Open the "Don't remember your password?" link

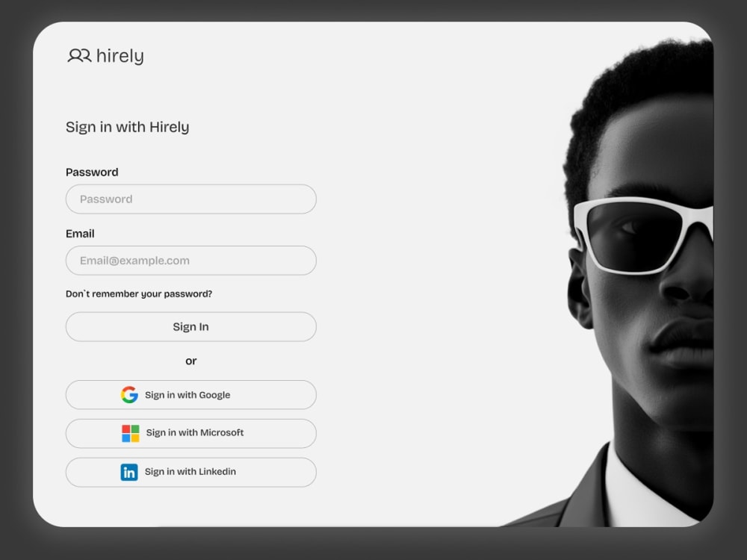[139, 293]
